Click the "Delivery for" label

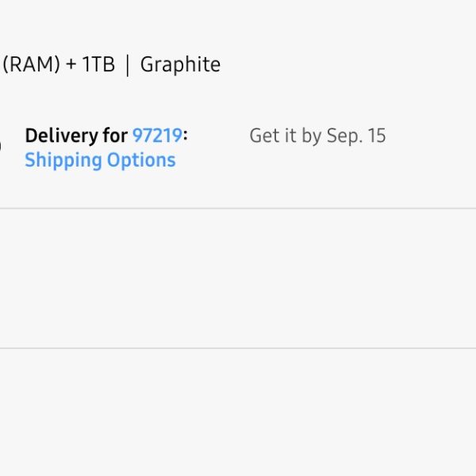click(76, 136)
